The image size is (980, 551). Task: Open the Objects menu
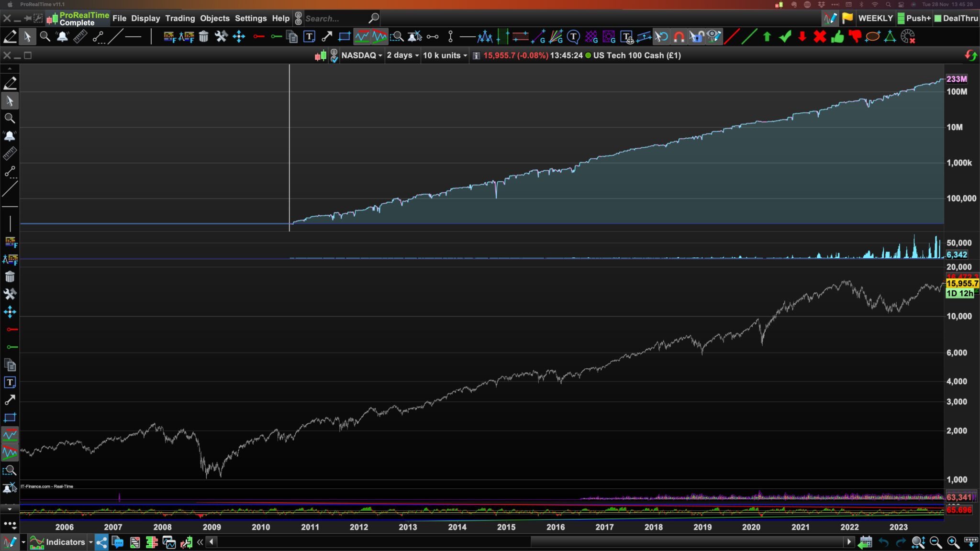214,18
